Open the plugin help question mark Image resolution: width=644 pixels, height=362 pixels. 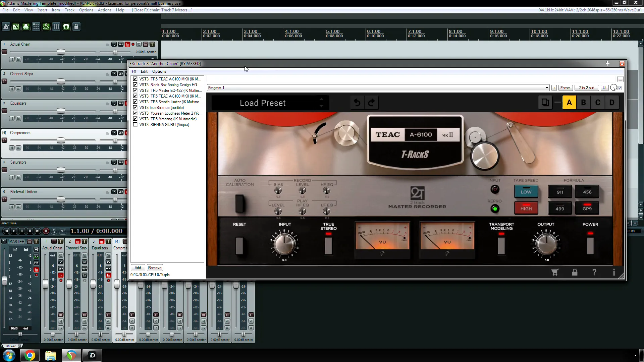594,272
